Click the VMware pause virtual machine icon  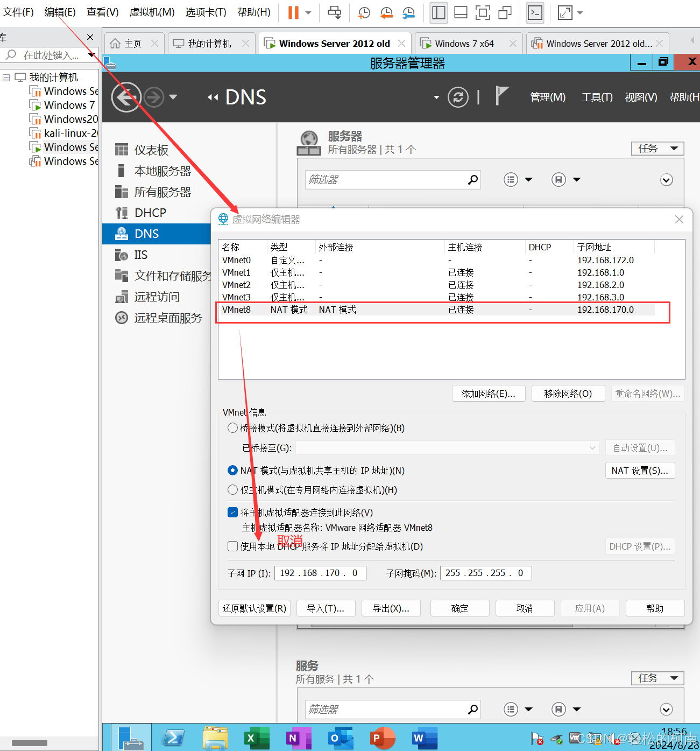coord(293,12)
